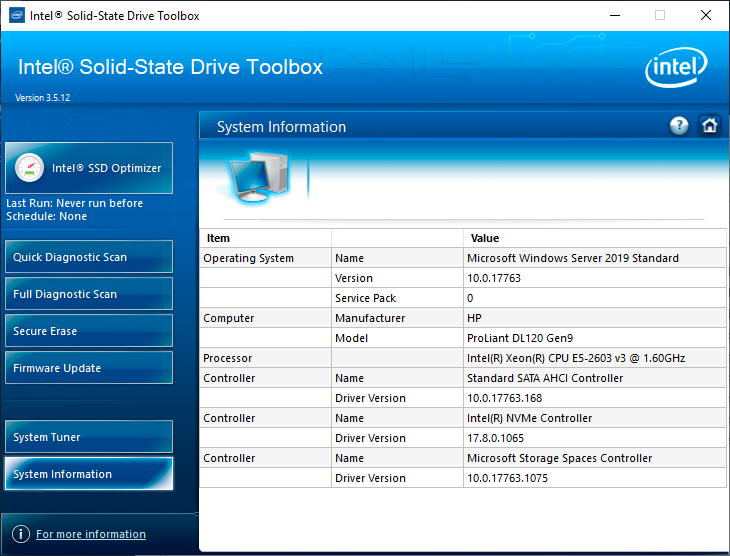Open System Tuner page
Viewport: 730px width, 556px height.
click(x=88, y=437)
